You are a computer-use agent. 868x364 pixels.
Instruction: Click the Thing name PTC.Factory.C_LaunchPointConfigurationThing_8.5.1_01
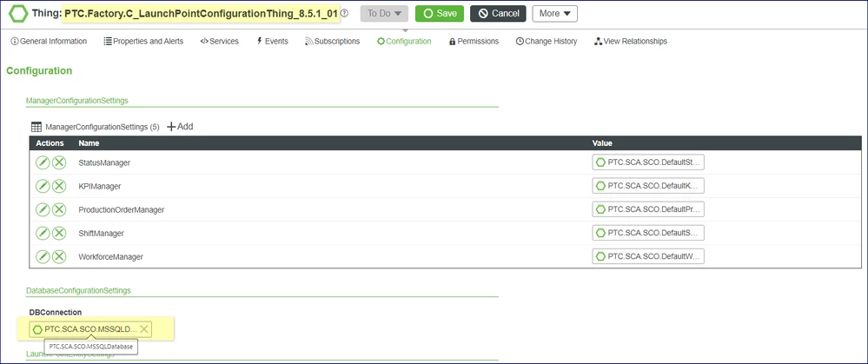pyautogui.click(x=201, y=13)
